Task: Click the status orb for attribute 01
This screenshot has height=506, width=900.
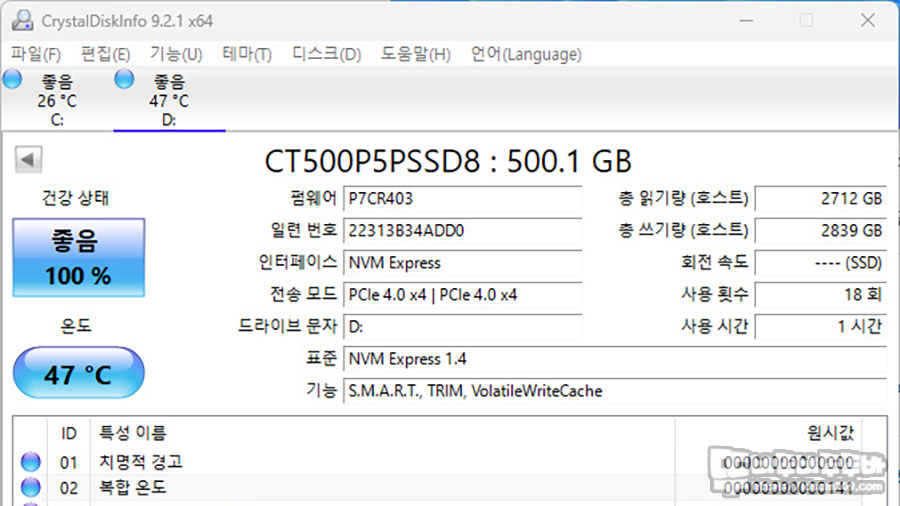Action: pos(30,462)
